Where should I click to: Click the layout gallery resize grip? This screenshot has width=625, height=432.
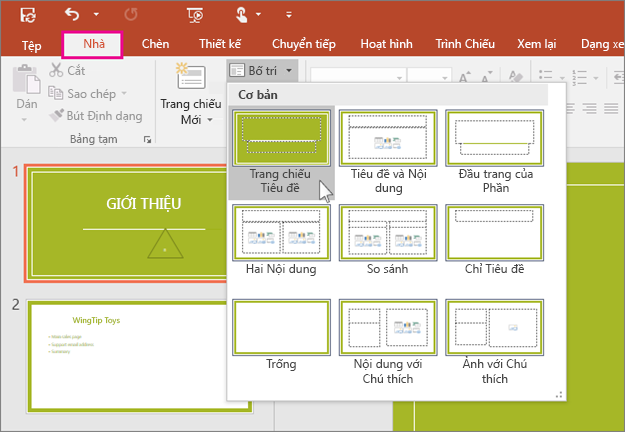[559, 395]
